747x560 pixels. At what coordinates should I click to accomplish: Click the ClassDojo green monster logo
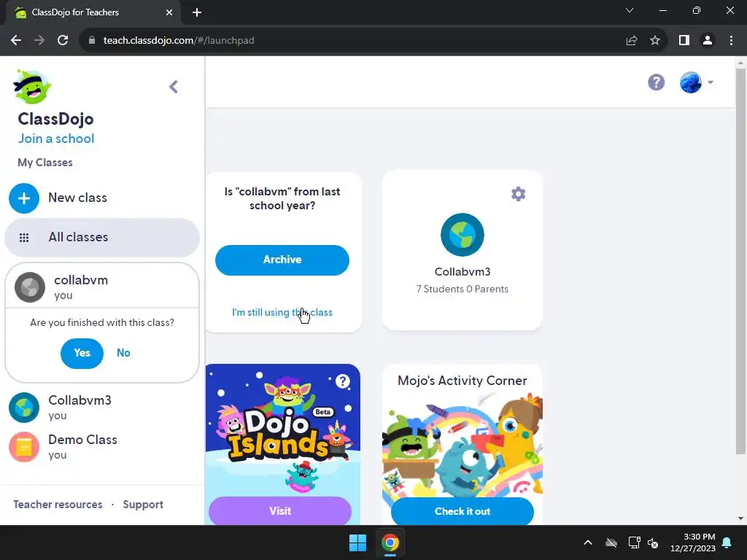[x=32, y=87]
